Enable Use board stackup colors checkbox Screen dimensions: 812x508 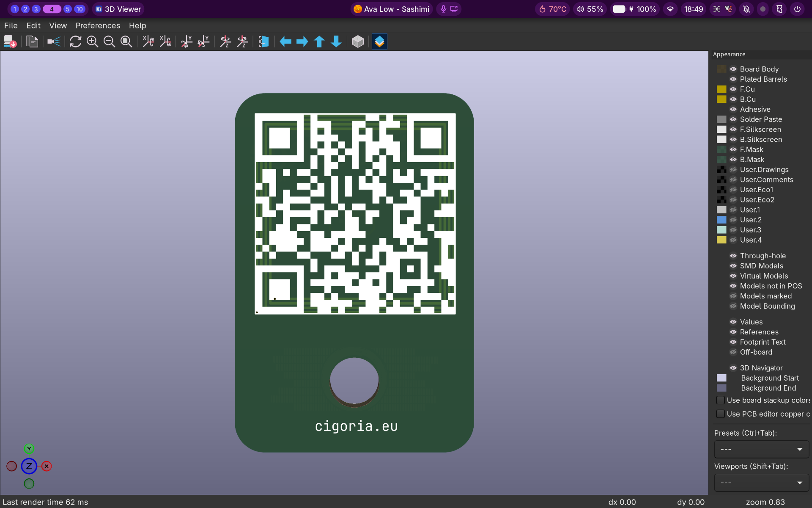point(721,400)
